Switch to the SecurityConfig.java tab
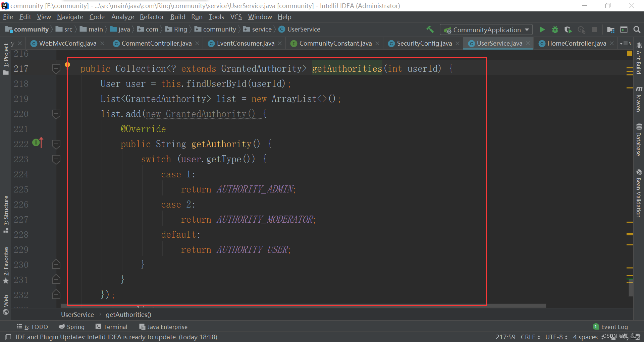The height and width of the screenshot is (342, 644). 424,44
